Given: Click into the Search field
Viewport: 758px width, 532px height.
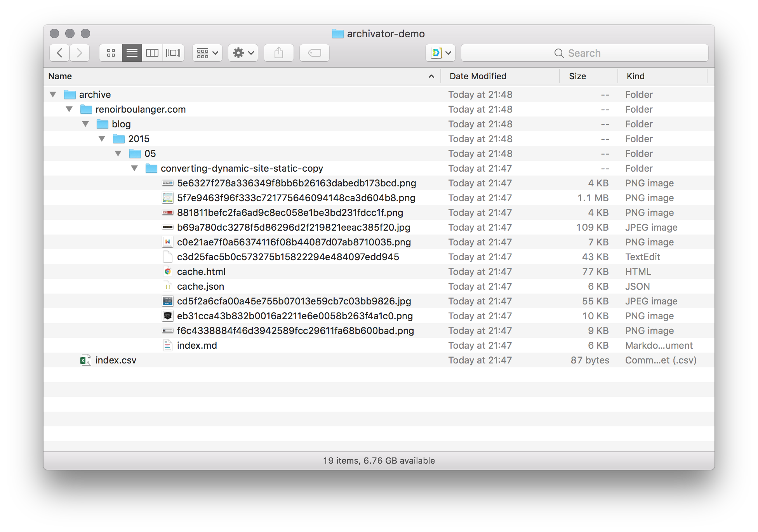Looking at the screenshot, I should coord(585,53).
